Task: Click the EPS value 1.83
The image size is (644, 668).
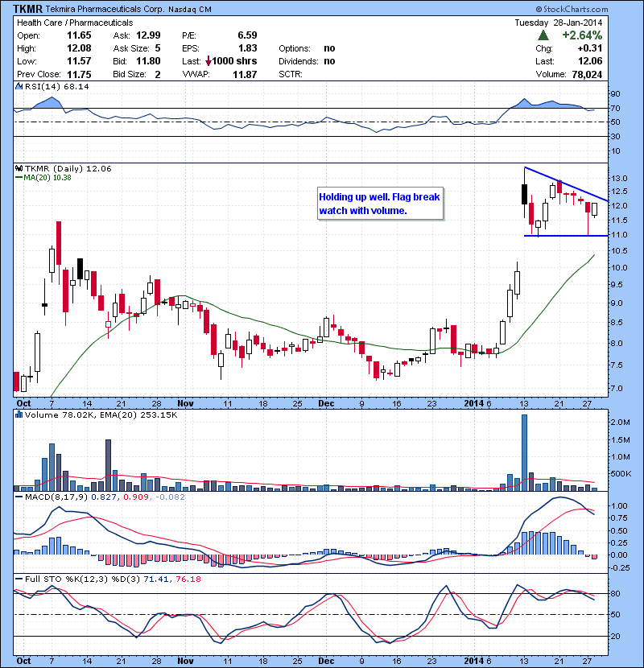Action: (247, 48)
